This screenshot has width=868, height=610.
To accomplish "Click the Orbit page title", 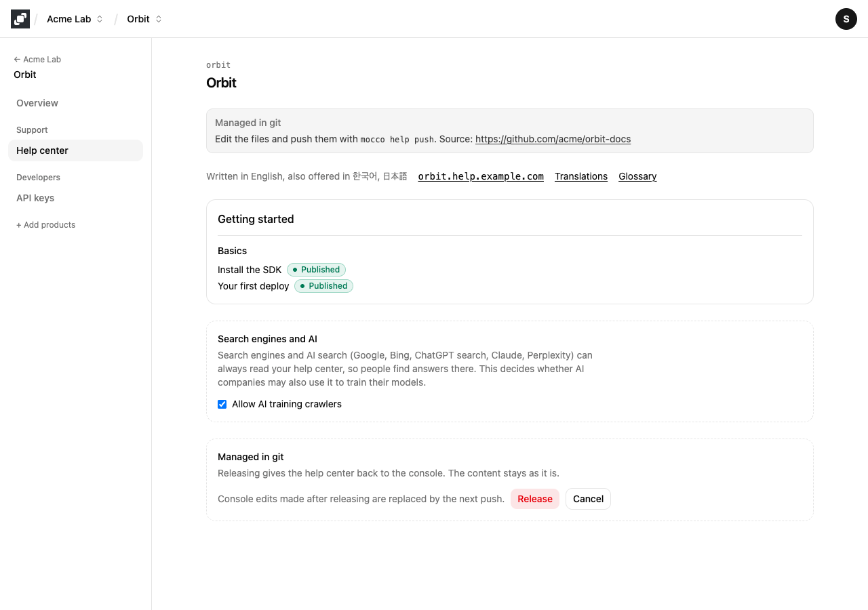I will (221, 83).
